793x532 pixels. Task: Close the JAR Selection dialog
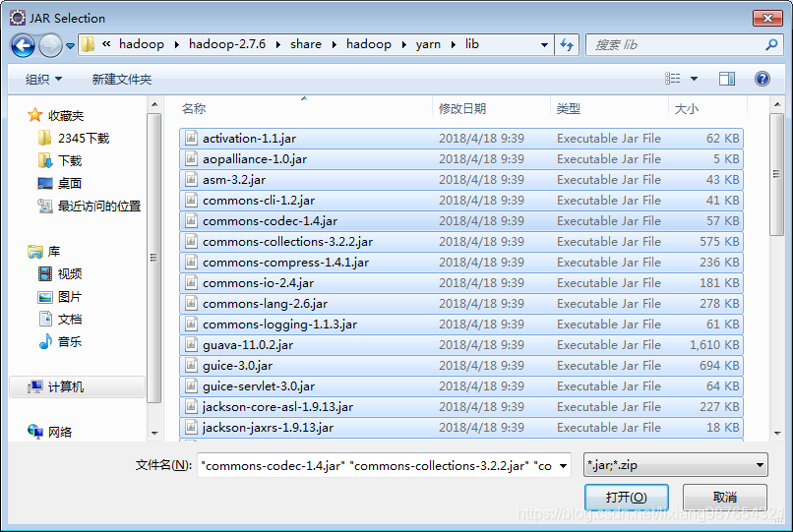(x=767, y=19)
